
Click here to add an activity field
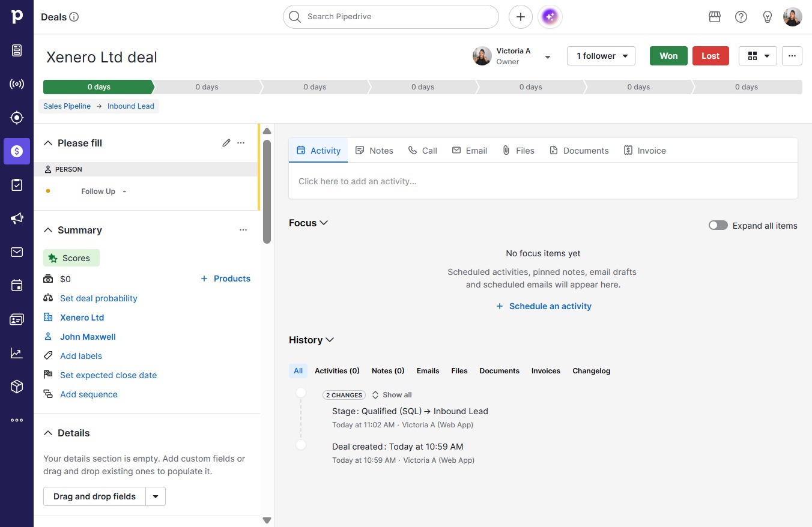click(543, 181)
